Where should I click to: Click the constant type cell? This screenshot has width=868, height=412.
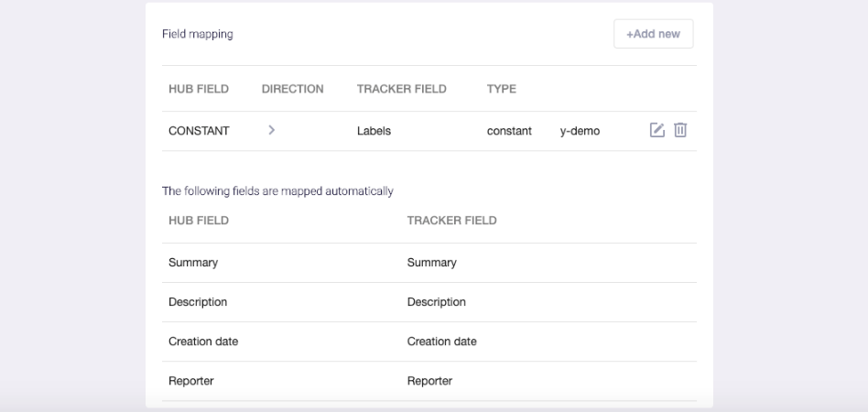click(x=509, y=131)
